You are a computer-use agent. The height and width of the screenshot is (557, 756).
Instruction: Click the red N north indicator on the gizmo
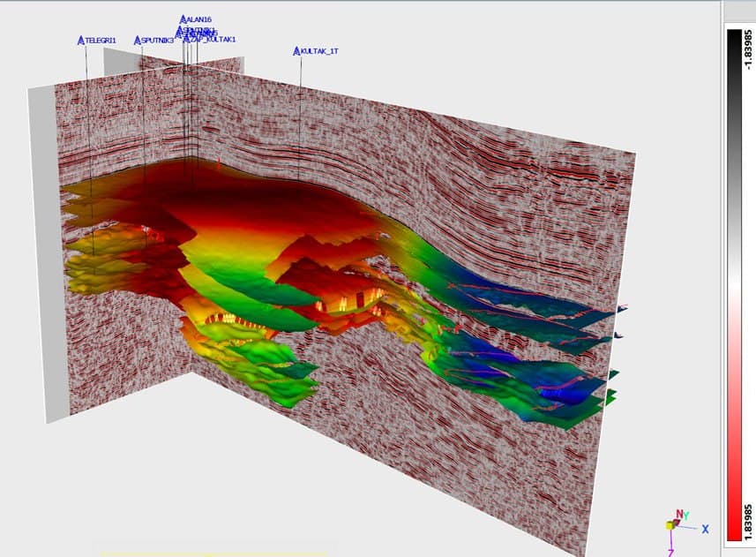[678, 512]
